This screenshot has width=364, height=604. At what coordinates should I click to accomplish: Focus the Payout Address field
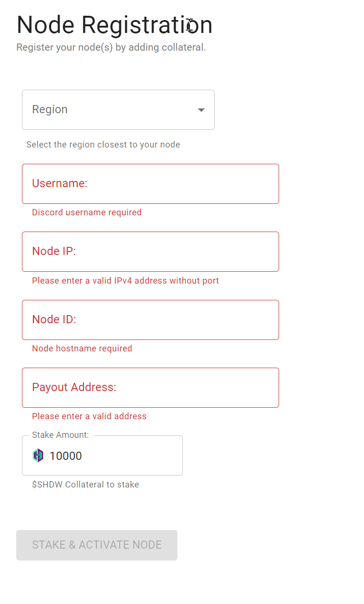[150, 388]
